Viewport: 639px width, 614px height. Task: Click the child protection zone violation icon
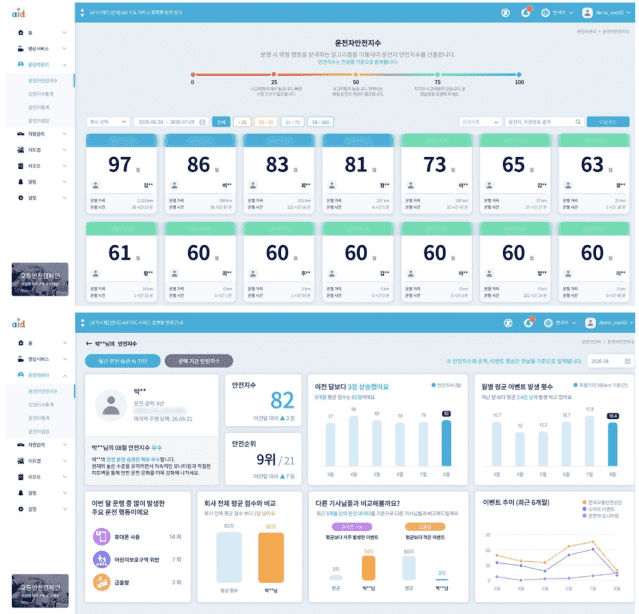coord(101,559)
